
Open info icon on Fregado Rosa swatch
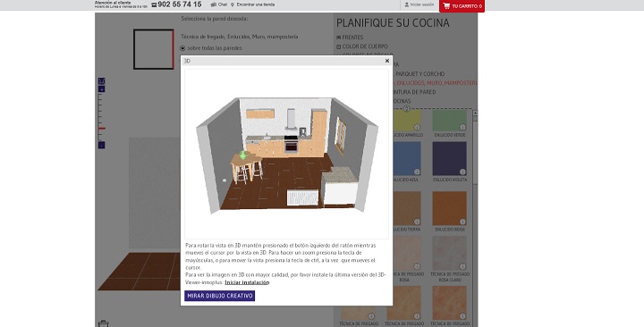click(x=417, y=266)
